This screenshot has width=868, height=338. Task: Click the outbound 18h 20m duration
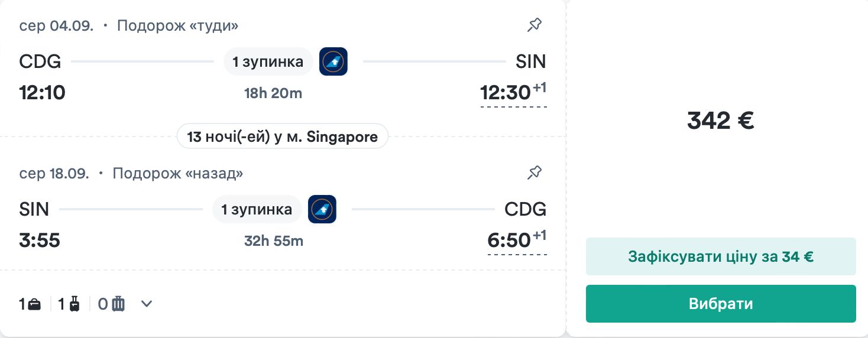[x=273, y=93]
